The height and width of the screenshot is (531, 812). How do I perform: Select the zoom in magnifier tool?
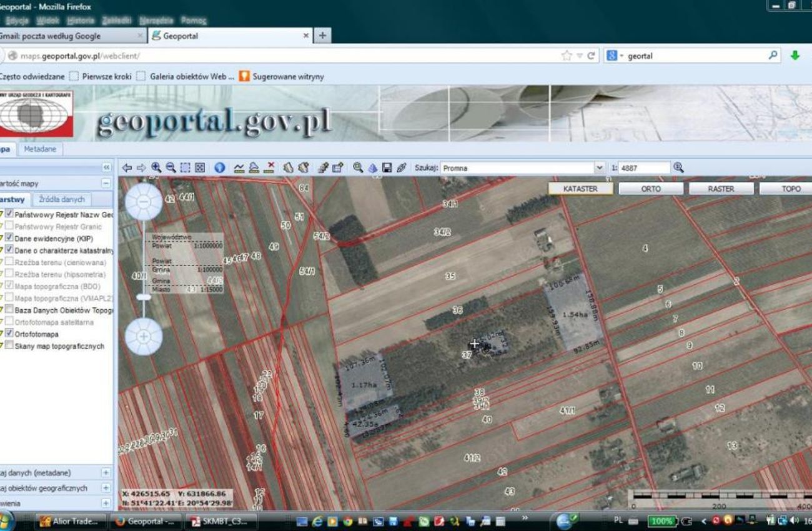(x=156, y=167)
